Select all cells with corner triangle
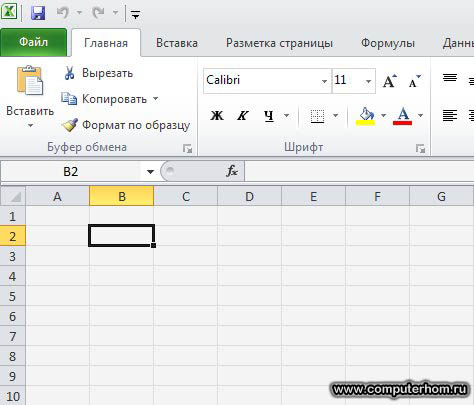This screenshot has width=474, height=405. tap(13, 196)
